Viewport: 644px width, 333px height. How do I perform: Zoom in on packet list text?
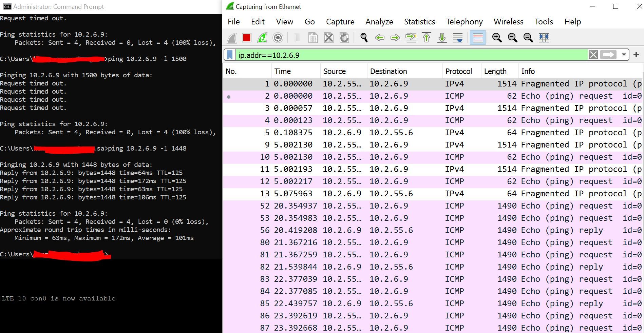(x=497, y=38)
